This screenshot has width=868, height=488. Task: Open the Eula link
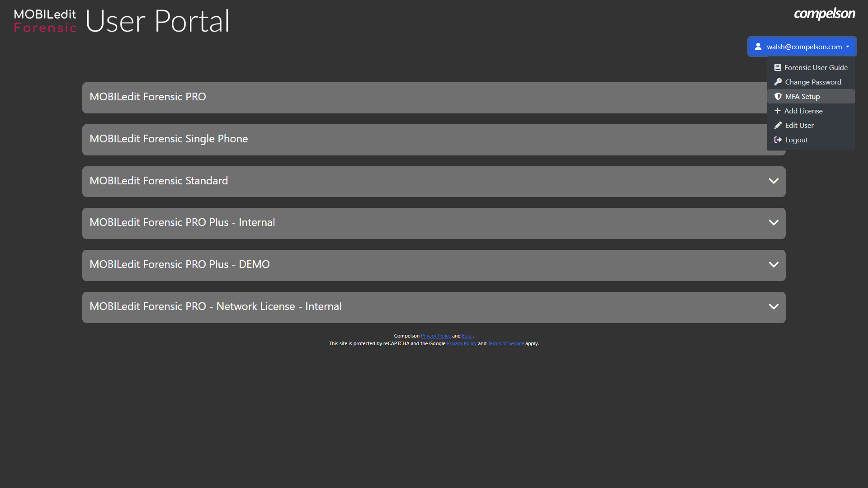[x=467, y=336]
